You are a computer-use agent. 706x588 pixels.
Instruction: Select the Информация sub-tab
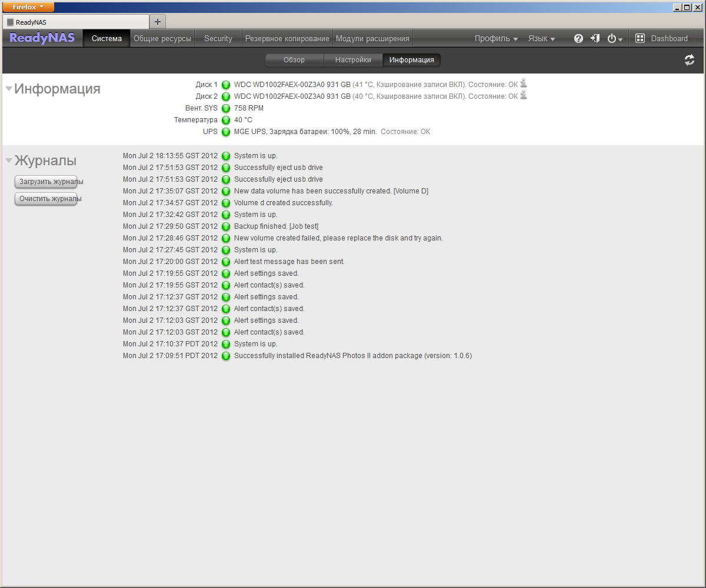pos(412,60)
